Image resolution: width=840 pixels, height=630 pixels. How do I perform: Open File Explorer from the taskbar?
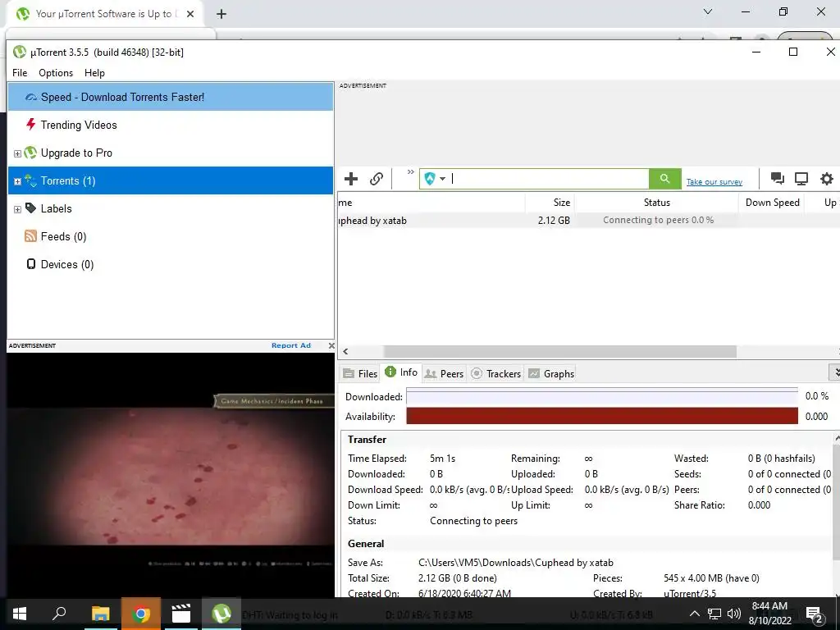pyautogui.click(x=100, y=614)
